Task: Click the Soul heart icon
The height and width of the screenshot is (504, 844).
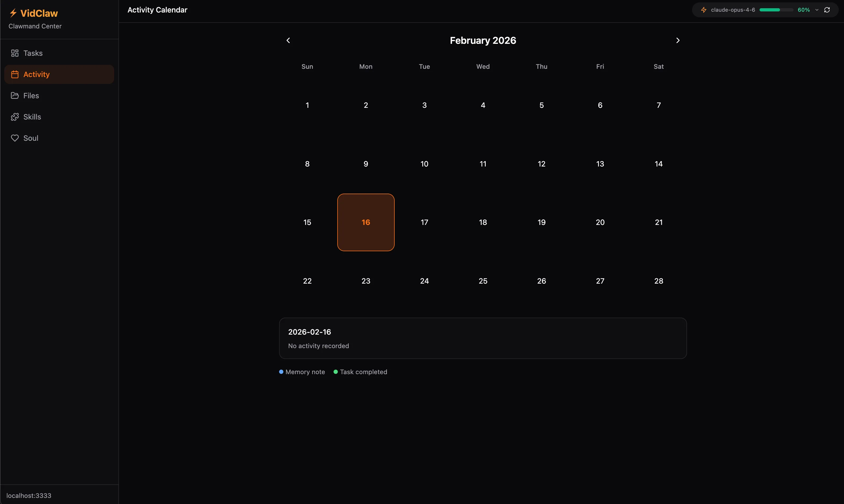Action: tap(15, 138)
